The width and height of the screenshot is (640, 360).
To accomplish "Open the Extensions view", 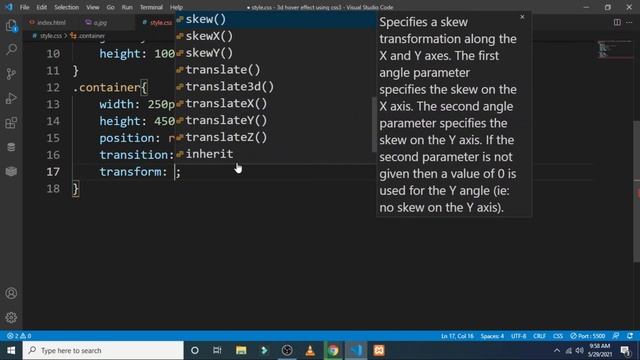I will pos(11,122).
